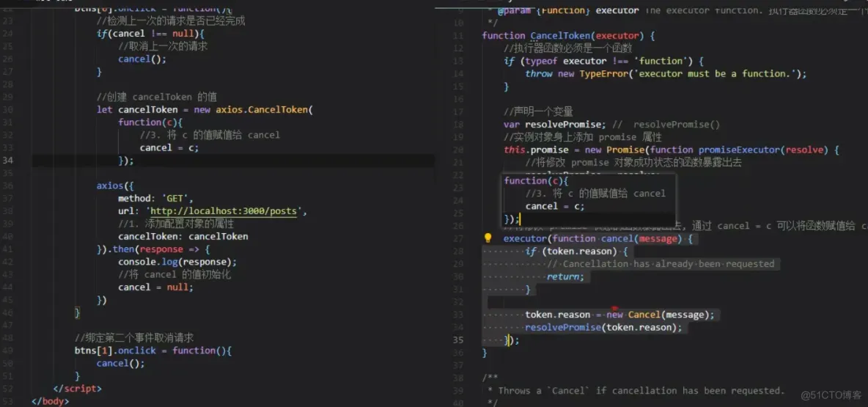Viewport: 868px width, 407px height.
Task: Click '// Cancellation has already been requested' comment
Action: click(x=661, y=264)
